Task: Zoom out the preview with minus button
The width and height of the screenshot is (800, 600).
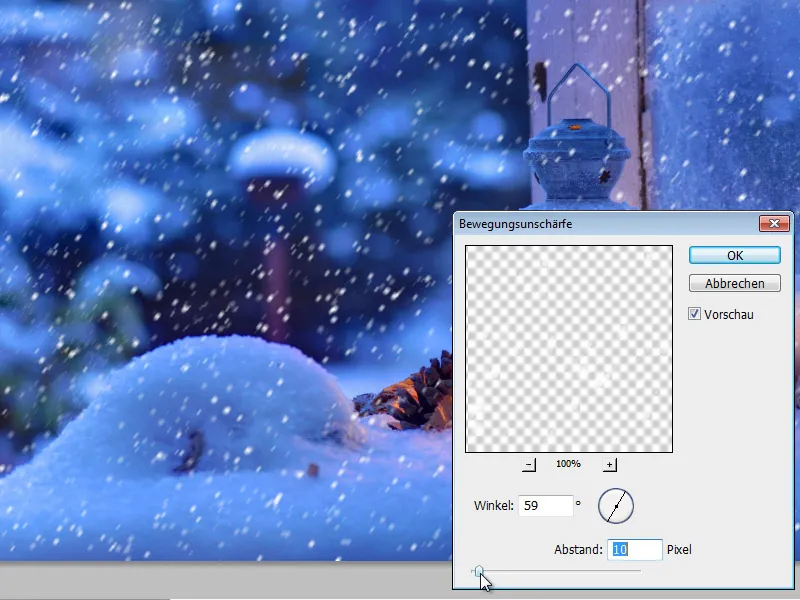Action: (x=529, y=464)
